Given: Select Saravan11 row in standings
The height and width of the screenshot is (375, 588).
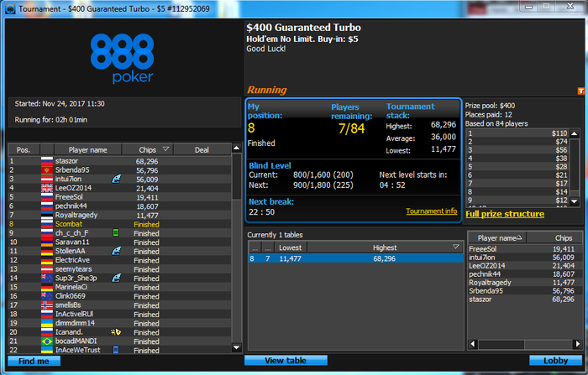Looking at the screenshot, I should point(119,242).
